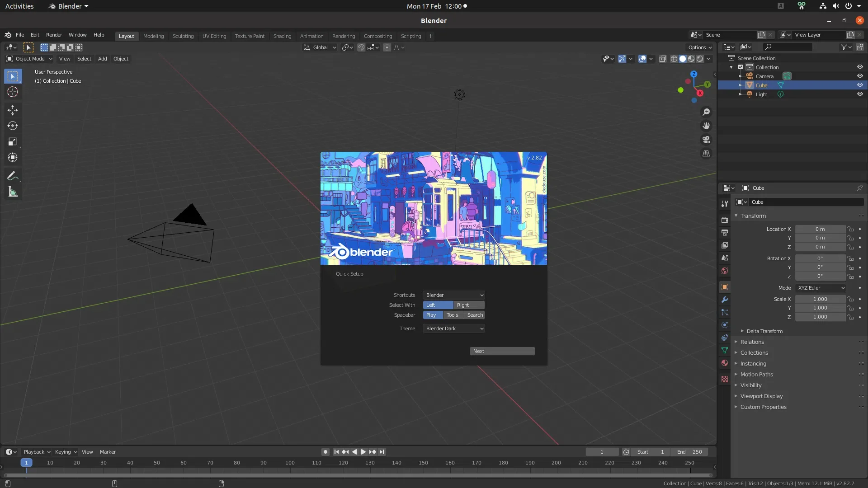868x488 pixels.
Task: Open the Object Constraints tab
Action: tap(725, 338)
